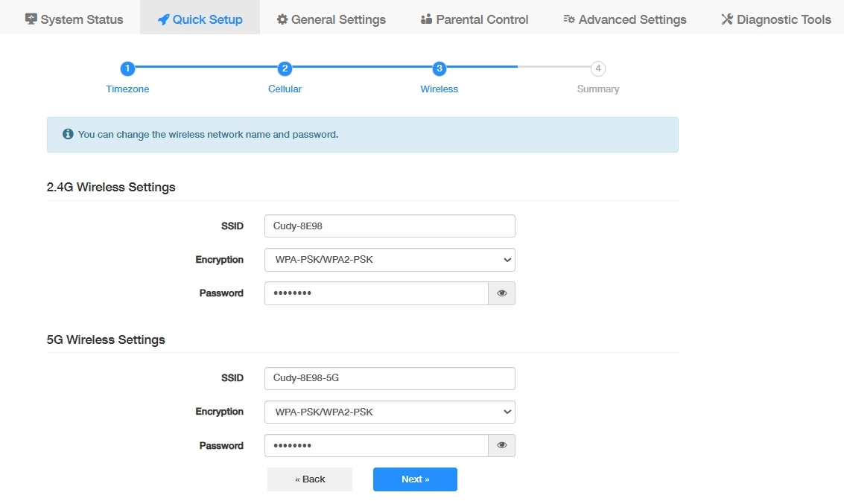Click the Advanced Settings list-gear icon

[x=569, y=19]
